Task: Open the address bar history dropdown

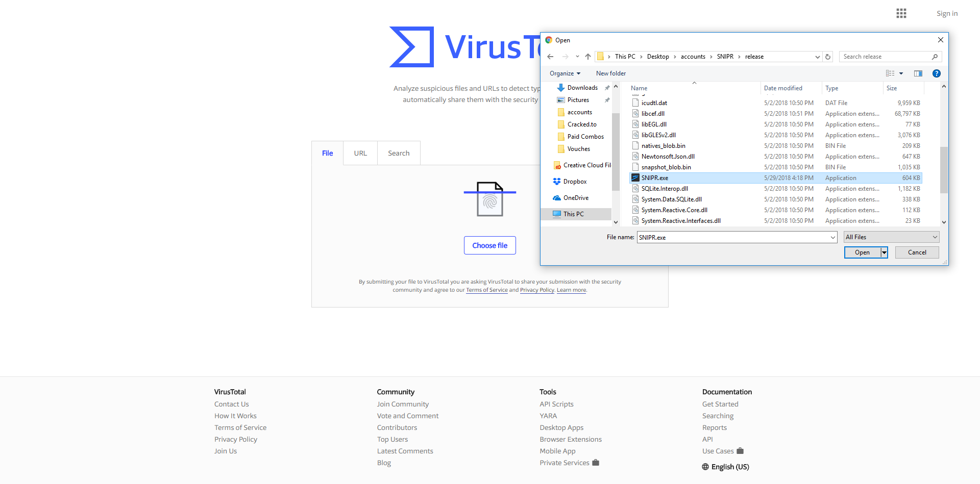Action: pos(818,57)
